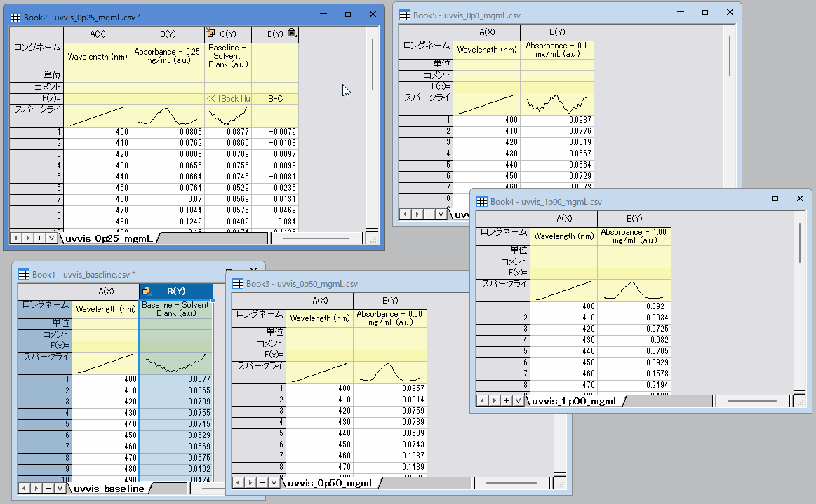The image size is (816, 504).
Task: Click cell value 0.2494 in Book4
Action: 634,385
